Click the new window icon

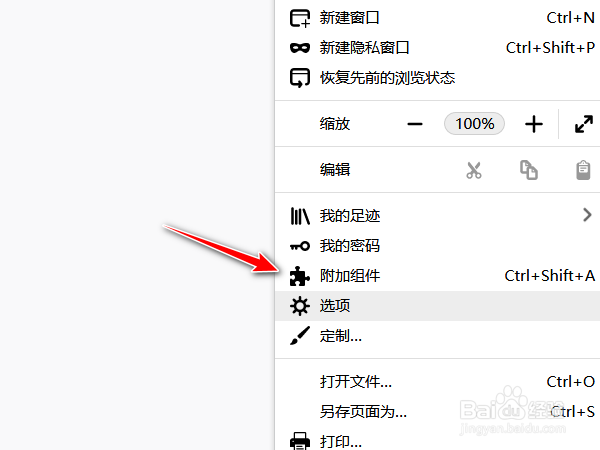(300, 18)
